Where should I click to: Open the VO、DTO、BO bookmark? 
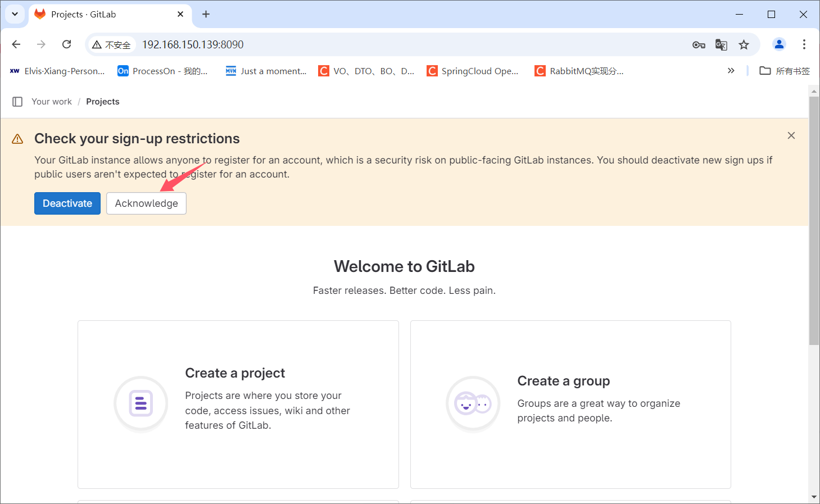pyautogui.click(x=366, y=71)
